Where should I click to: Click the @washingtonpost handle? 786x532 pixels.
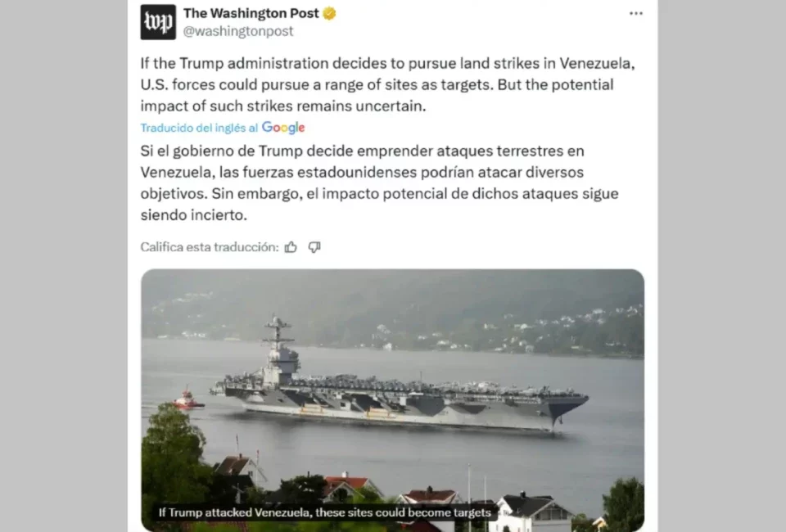coord(238,31)
